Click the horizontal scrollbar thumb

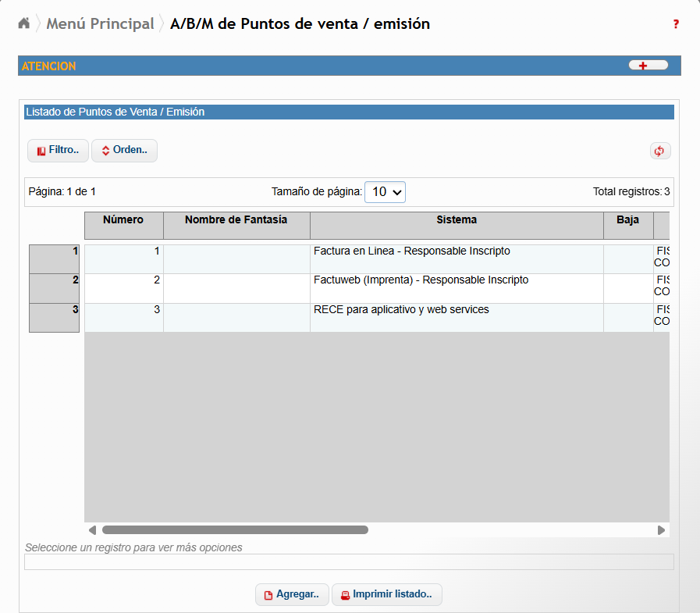(x=235, y=530)
